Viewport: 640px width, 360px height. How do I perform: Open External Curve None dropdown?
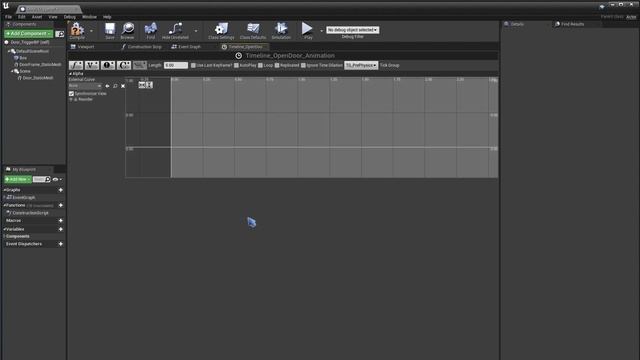(85, 86)
